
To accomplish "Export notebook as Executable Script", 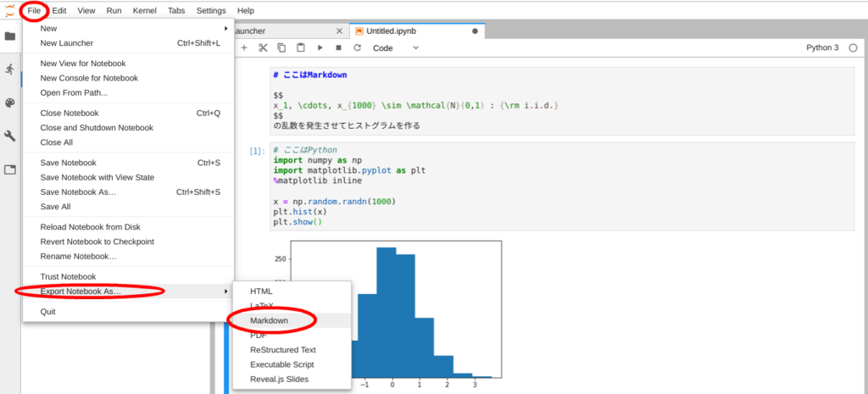I will pyautogui.click(x=292, y=364).
